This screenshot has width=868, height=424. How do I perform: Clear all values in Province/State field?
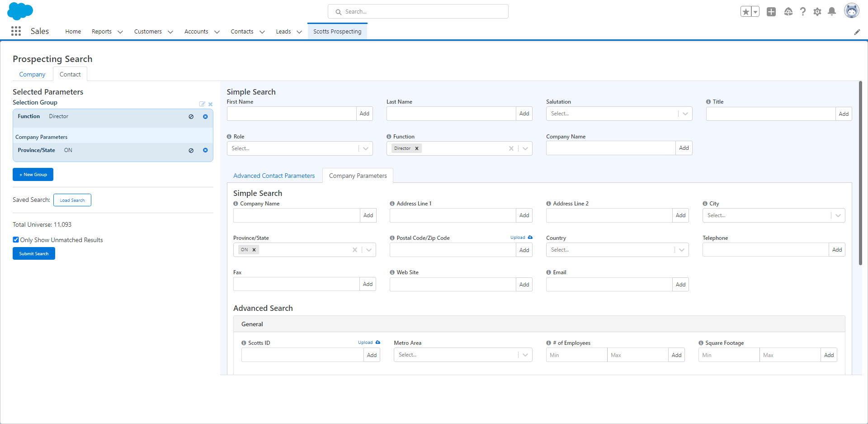coord(355,250)
